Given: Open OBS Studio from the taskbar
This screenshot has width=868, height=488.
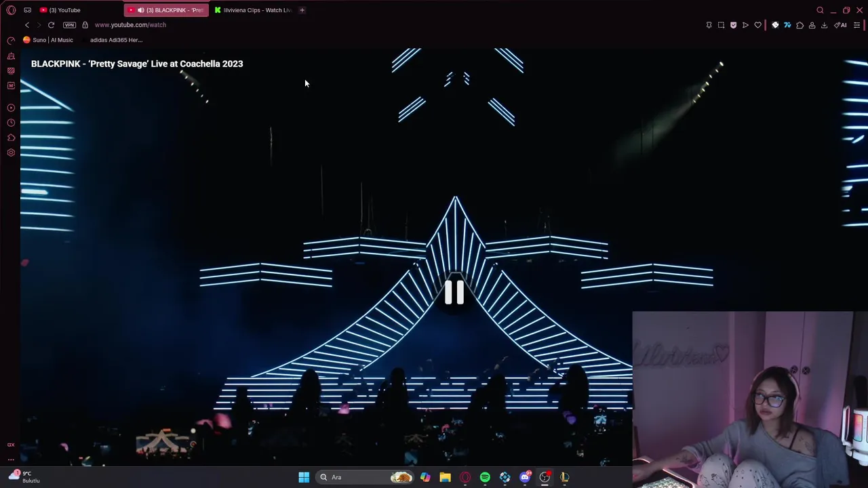Looking at the screenshot, I should pyautogui.click(x=545, y=477).
